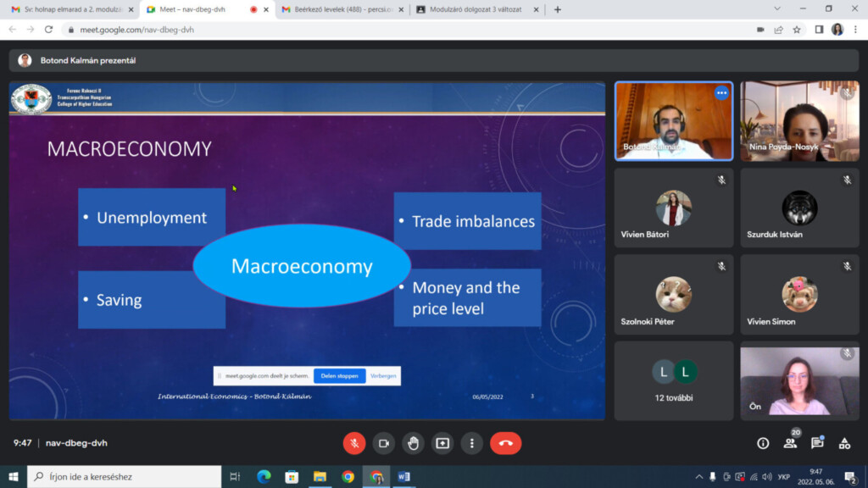Expand the Chrome tab search chevron
Viewport: 868px width, 488px height.
coord(777,9)
